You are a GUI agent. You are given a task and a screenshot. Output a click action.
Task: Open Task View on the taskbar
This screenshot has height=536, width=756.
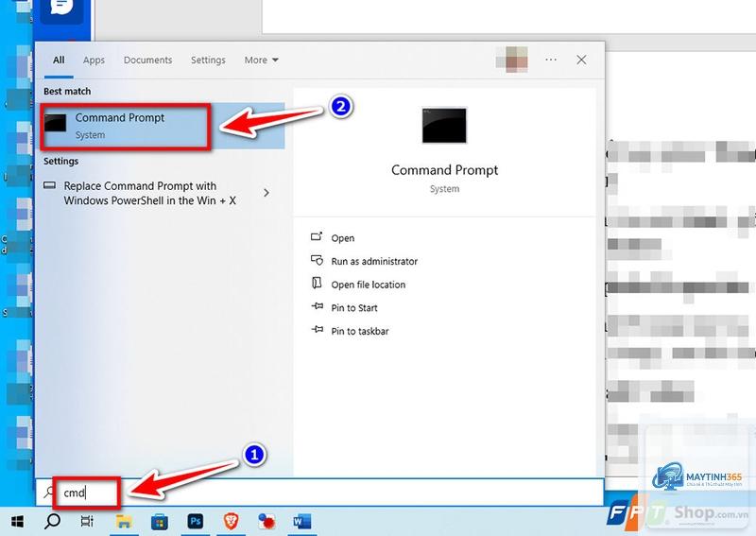click(87, 522)
